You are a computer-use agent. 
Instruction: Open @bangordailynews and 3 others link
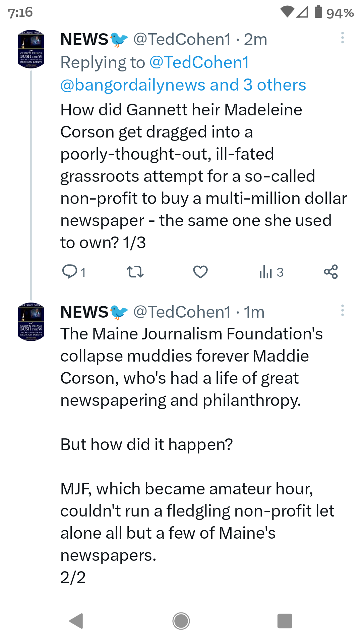tap(183, 85)
